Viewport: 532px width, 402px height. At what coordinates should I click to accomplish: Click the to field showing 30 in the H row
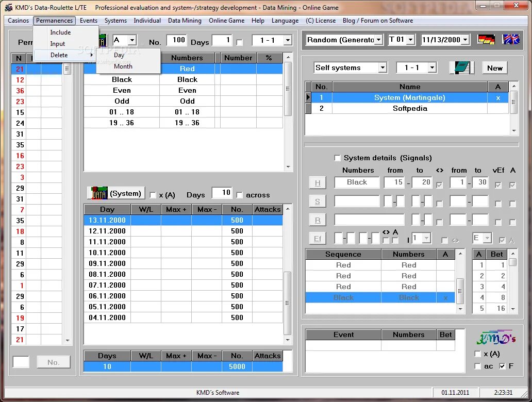tap(480, 182)
